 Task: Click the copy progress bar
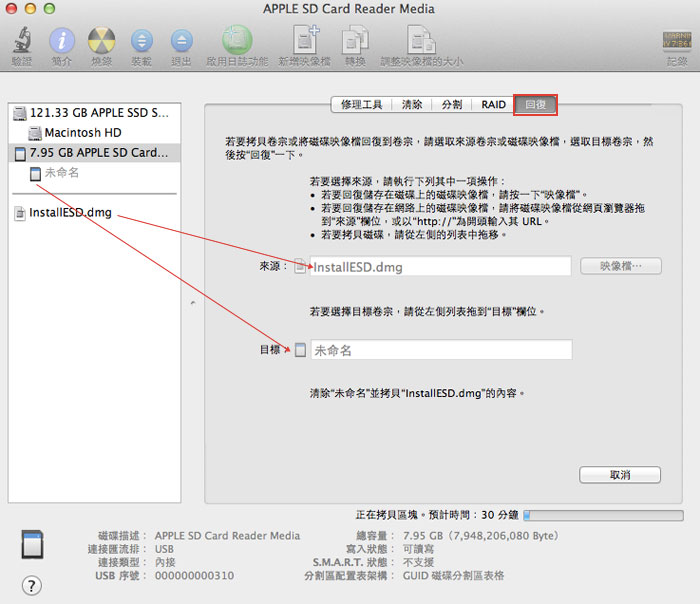click(x=603, y=516)
